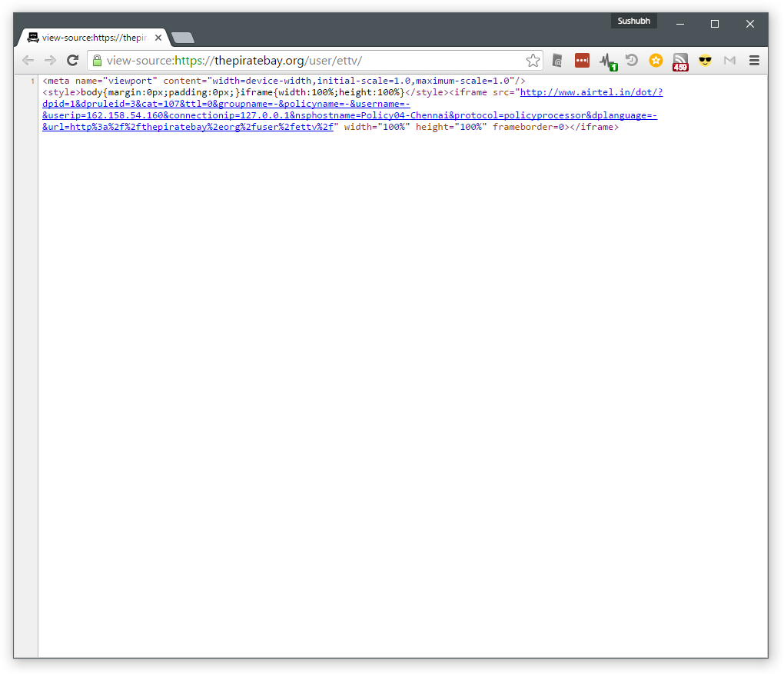
Task: Click the history-clock extension icon
Action: 632,61
